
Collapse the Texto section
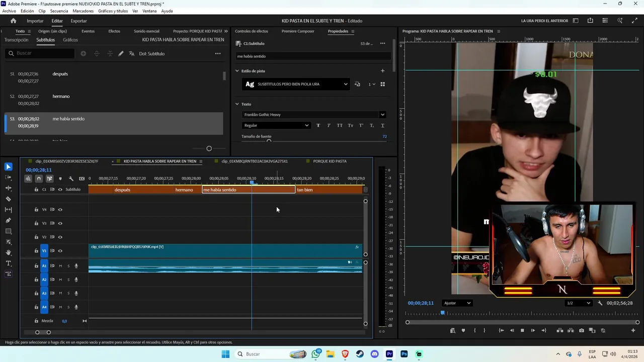237,104
